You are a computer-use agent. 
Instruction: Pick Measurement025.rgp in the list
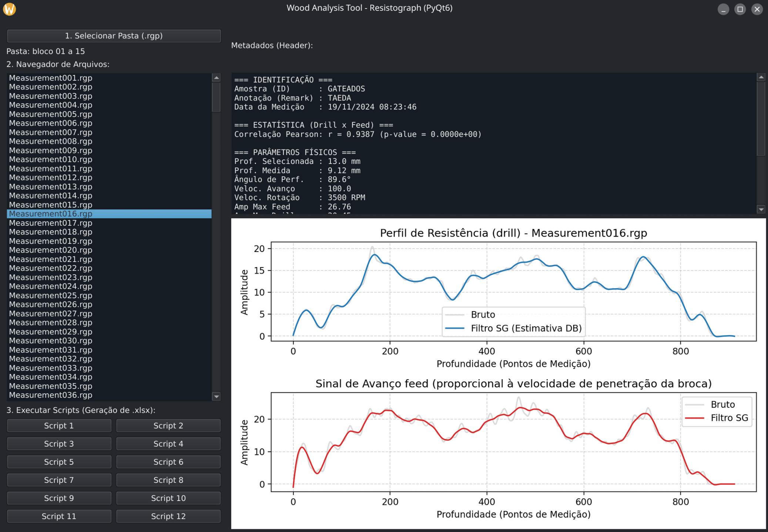point(51,295)
